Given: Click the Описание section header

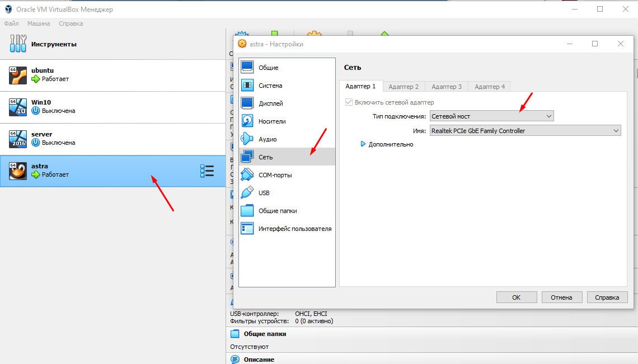Looking at the screenshot, I should tap(259, 360).
